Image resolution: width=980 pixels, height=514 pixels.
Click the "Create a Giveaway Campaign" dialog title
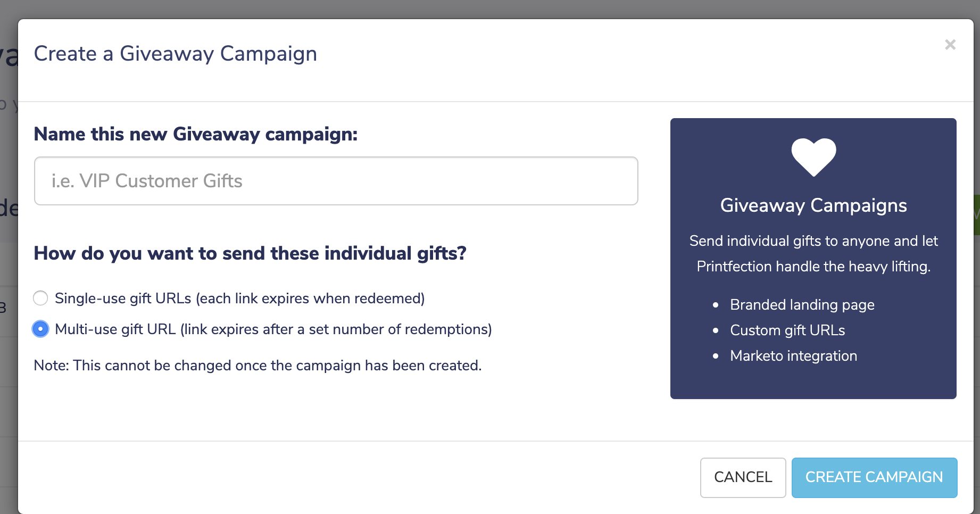tap(176, 54)
